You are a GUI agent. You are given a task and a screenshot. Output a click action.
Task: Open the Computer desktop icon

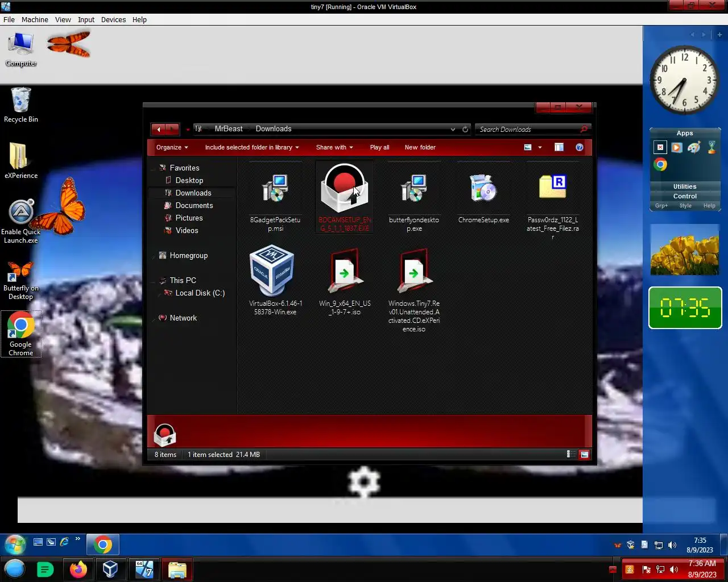[21, 49]
